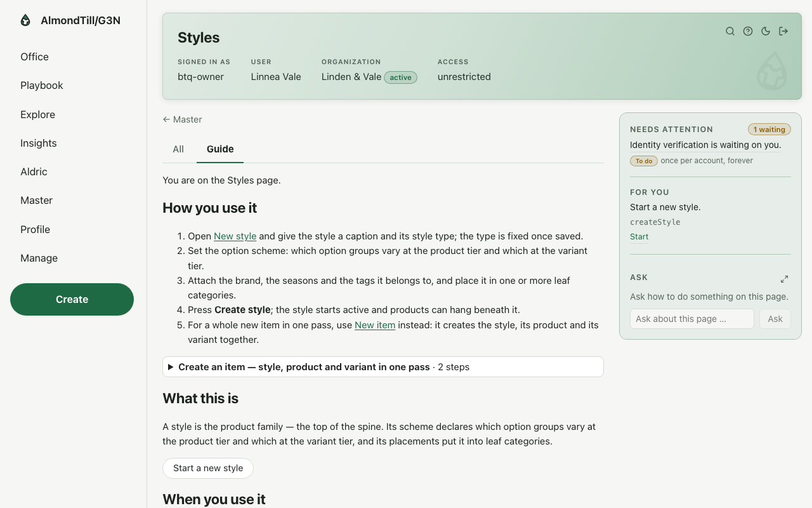Click the user name 'Linnea Vale'

276,77
